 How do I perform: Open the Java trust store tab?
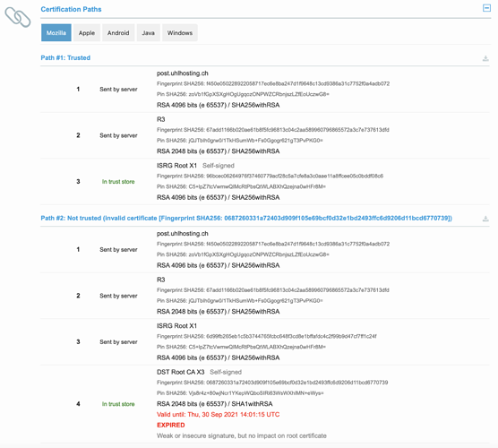pyautogui.click(x=149, y=33)
